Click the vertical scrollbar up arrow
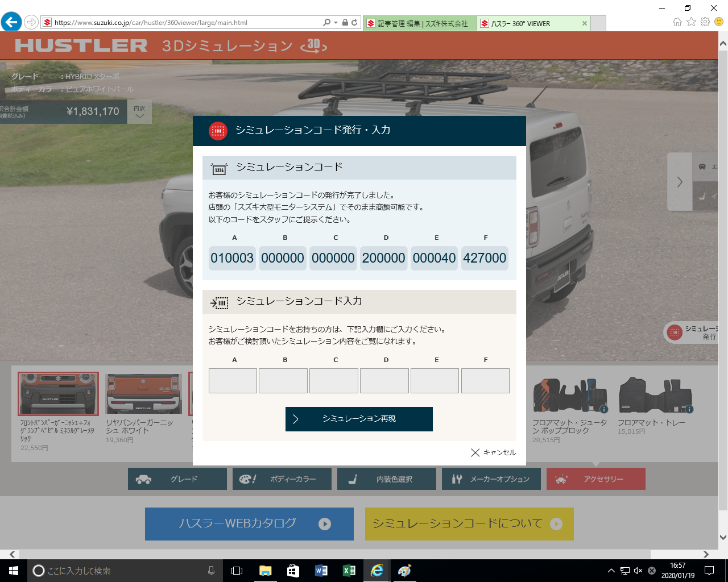The width and height of the screenshot is (728, 582). click(x=723, y=43)
